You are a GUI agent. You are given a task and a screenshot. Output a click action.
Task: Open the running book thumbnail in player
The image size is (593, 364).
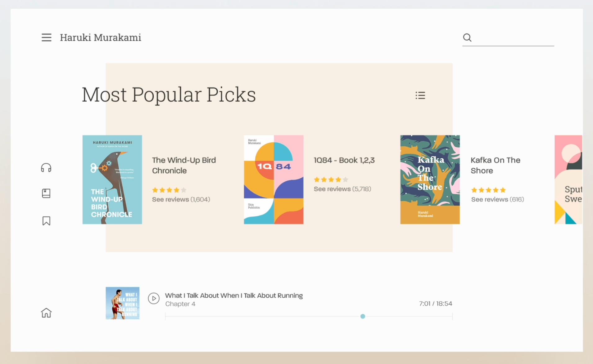[x=122, y=303]
